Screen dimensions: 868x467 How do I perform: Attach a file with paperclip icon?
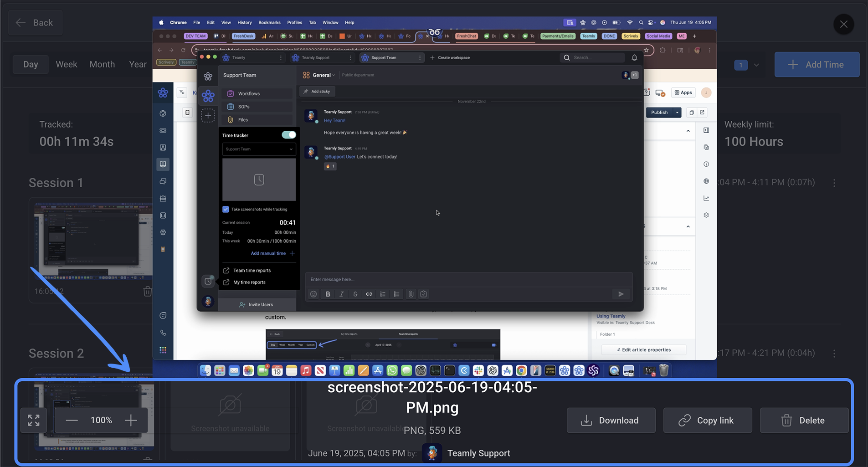(x=411, y=294)
